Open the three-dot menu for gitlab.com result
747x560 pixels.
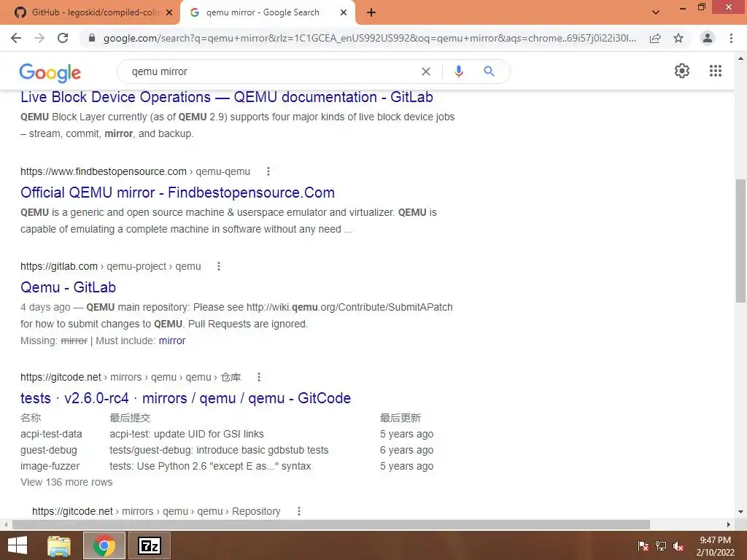point(219,266)
